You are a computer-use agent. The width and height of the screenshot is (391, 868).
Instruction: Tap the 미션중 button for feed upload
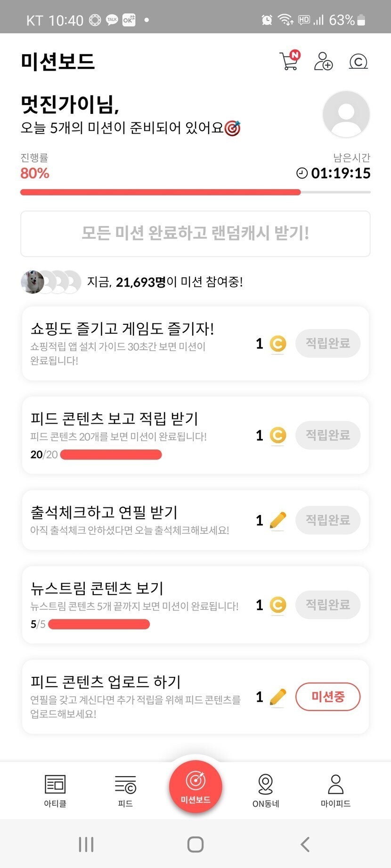tap(327, 696)
